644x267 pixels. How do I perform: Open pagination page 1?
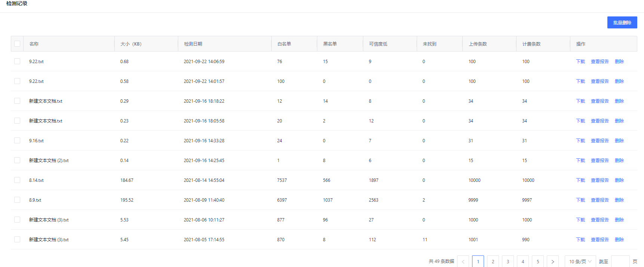click(478, 261)
